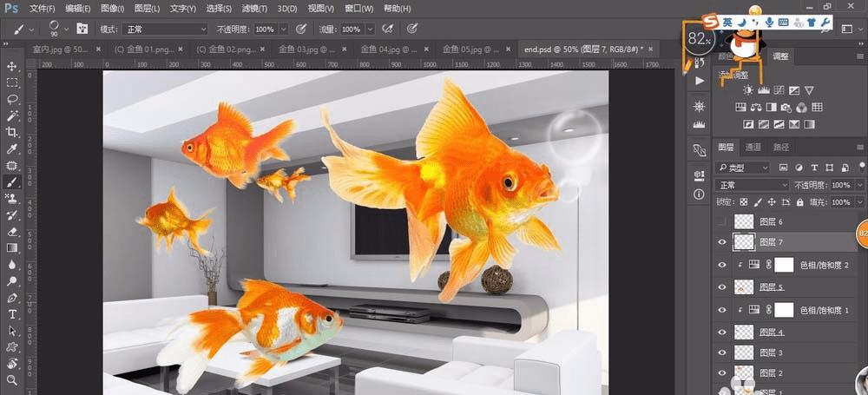The height and width of the screenshot is (395, 868).
Task: Add a Color Balance scales adjustment
Action: [756, 107]
